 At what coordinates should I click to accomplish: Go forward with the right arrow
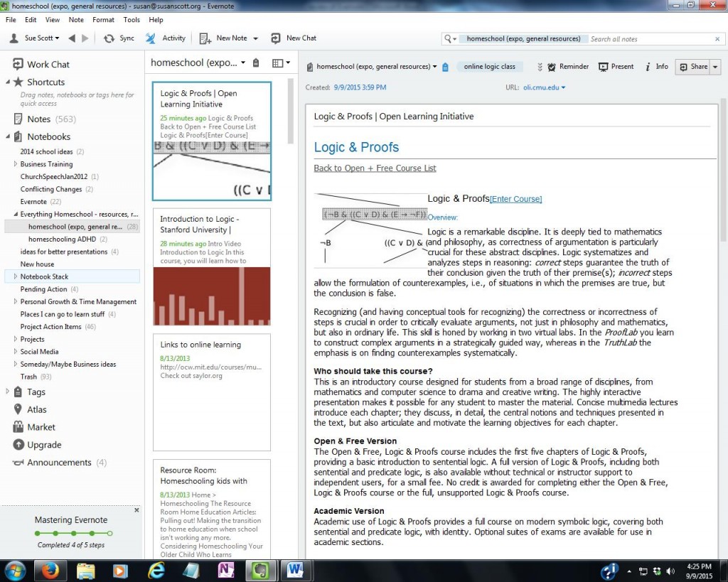point(85,38)
